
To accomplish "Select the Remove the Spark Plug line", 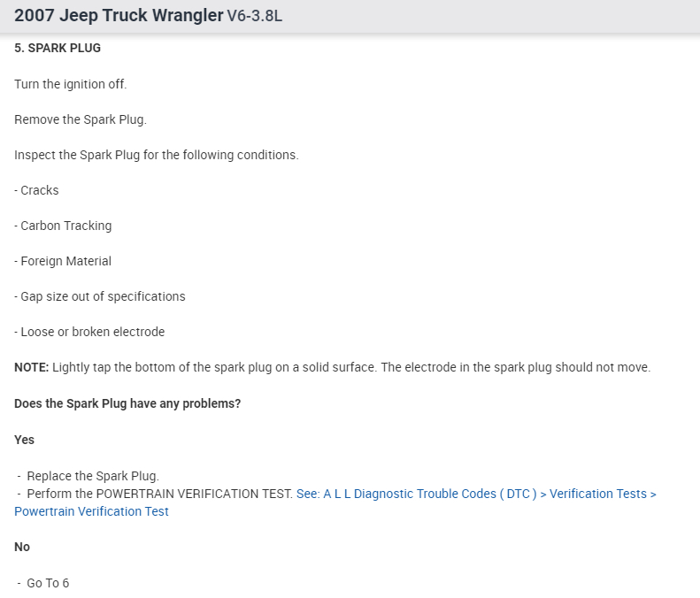I will coord(81,119).
